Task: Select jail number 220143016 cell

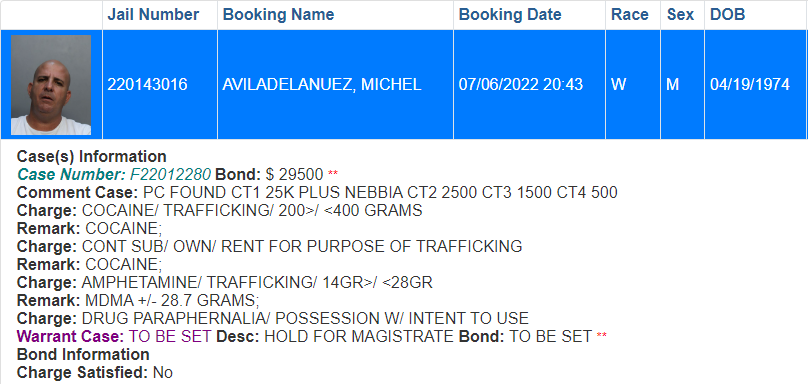Action: pyautogui.click(x=160, y=85)
